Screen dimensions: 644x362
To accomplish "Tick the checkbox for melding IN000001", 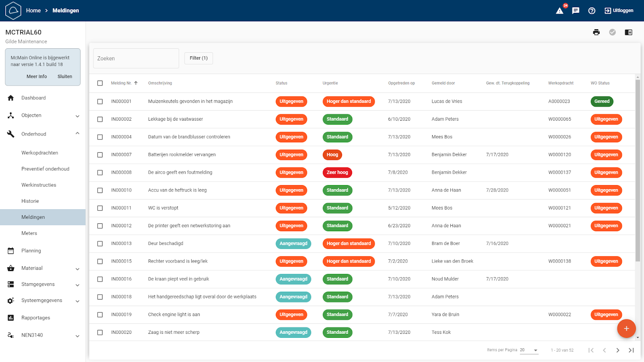I will pyautogui.click(x=100, y=102).
